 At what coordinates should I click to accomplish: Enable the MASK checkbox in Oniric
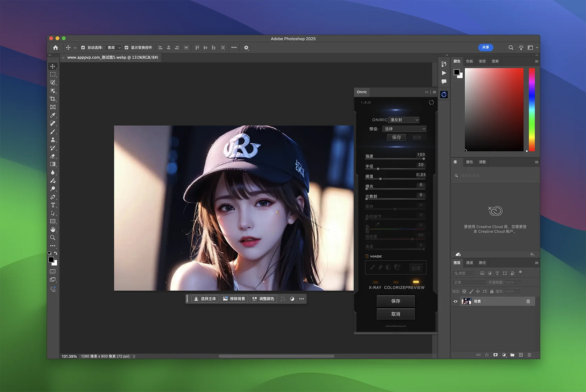367,256
